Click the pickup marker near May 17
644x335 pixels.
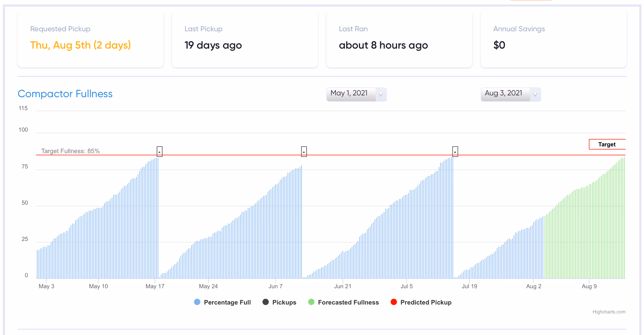point(160,152)
